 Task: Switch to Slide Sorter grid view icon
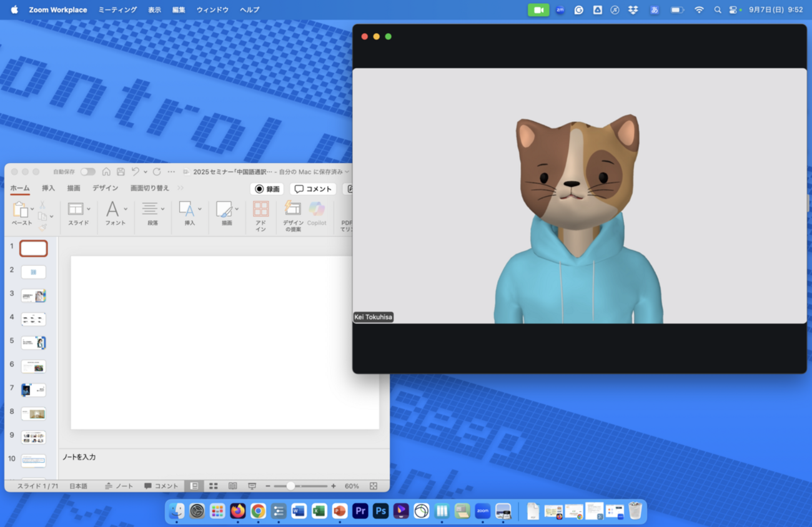pos(214,486)
